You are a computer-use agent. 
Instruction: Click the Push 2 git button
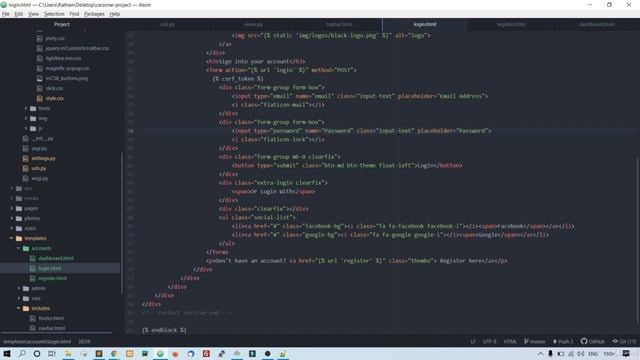563,342
